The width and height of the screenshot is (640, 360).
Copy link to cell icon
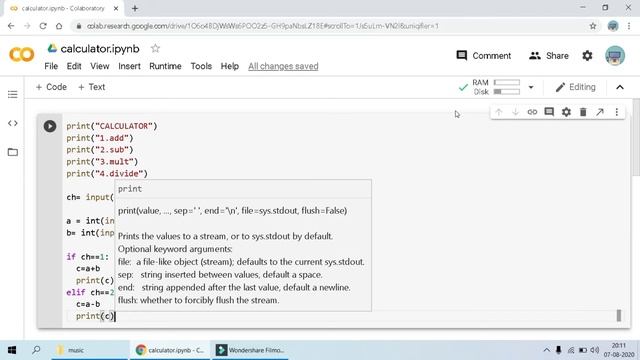[x=532, y=112]
